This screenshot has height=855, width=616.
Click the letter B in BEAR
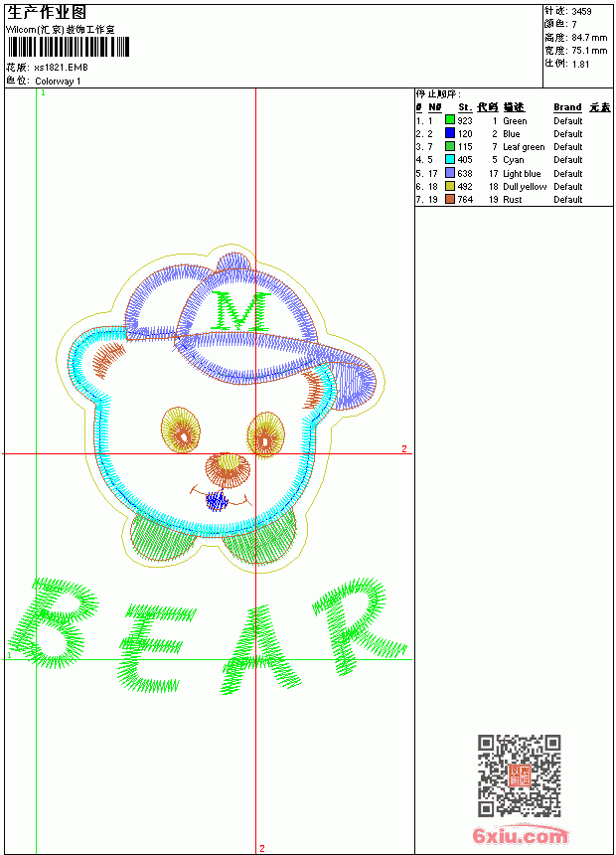[x=54, y=623]
